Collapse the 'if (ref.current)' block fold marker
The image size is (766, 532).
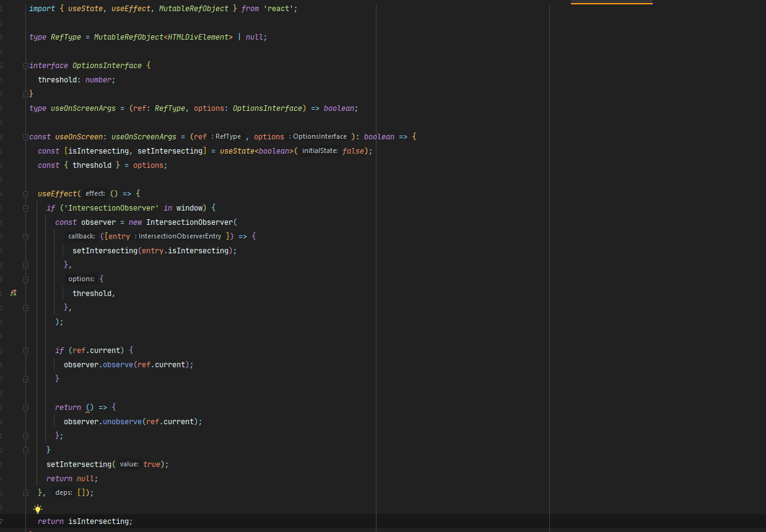(x=25, y=351)
